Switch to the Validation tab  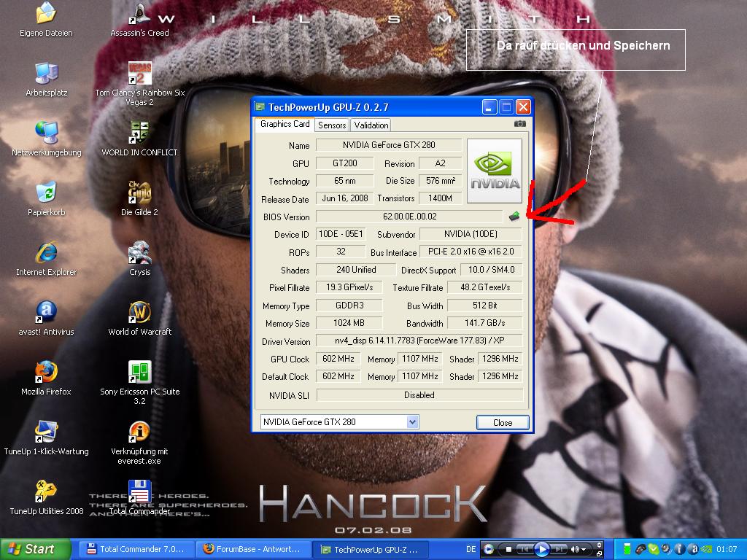(x=371, y=125)
